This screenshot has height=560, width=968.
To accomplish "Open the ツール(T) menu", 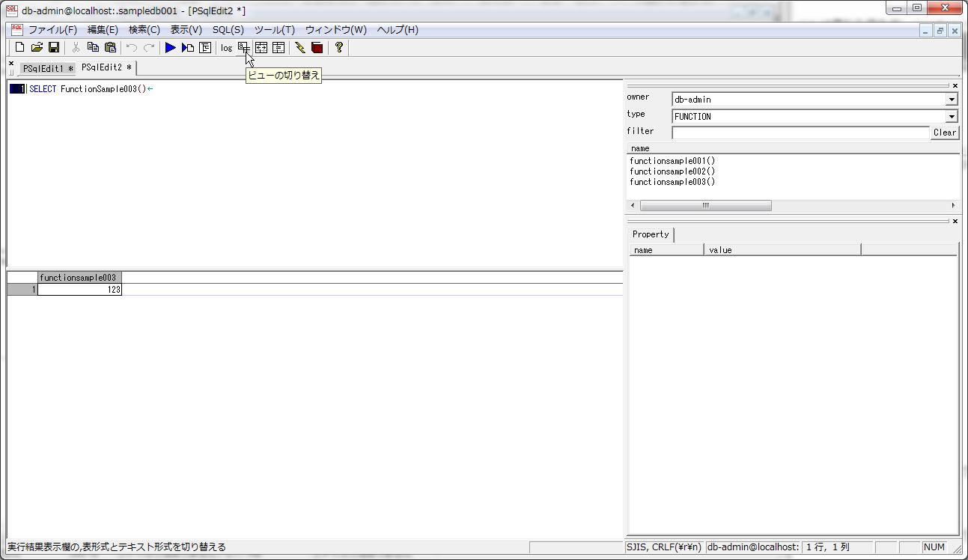I will point(273,30).
